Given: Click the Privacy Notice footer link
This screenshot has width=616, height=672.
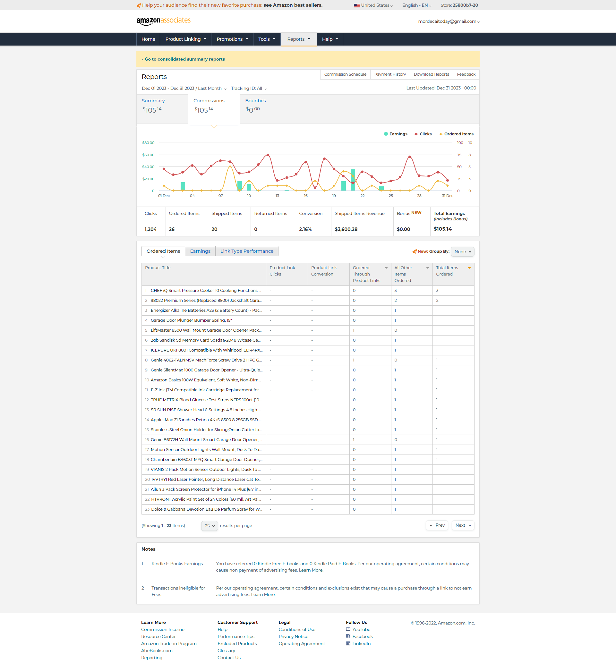Looking at the screenshot, I should click(x=293, y=636).
